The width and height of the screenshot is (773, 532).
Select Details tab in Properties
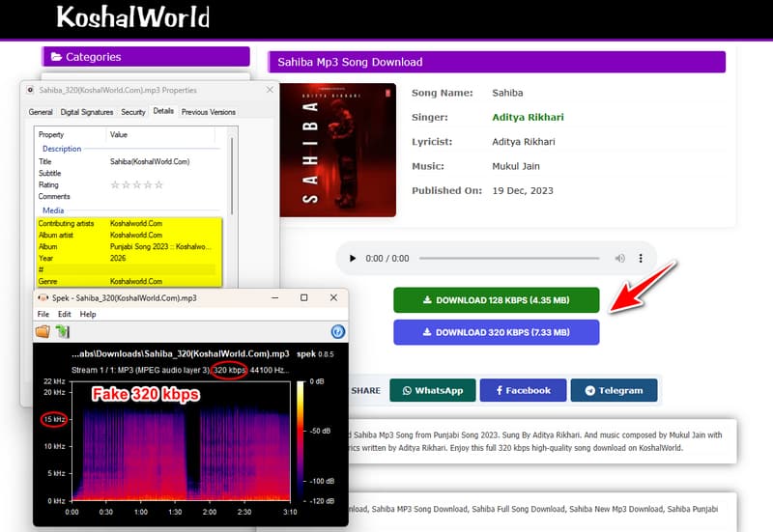click(x=163, y=111)
